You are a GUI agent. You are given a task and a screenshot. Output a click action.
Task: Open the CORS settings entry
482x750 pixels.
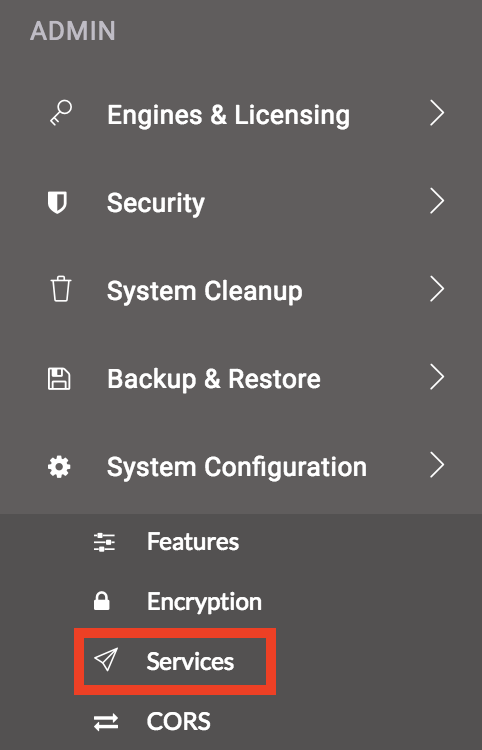178,721
